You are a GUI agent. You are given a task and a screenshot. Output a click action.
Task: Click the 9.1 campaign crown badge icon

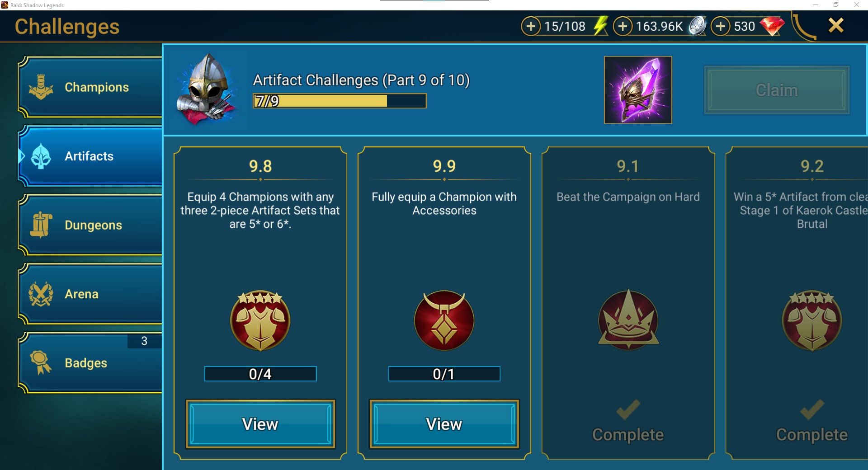(628, 320)
